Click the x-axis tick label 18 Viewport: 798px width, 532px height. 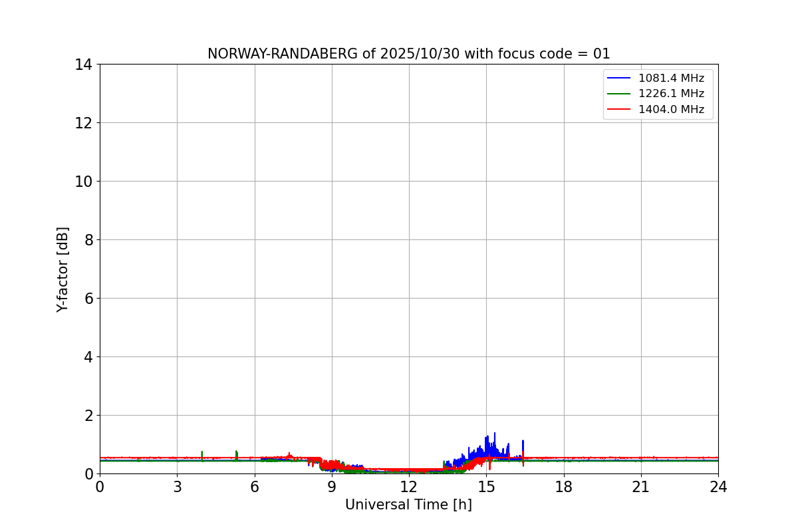pyautogui.click(x=564, y=487)
